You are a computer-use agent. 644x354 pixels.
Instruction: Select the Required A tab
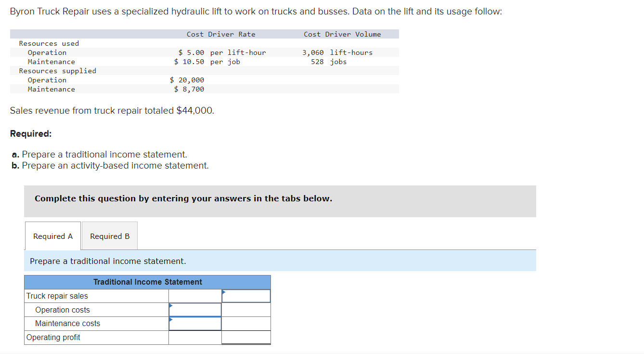52,236
